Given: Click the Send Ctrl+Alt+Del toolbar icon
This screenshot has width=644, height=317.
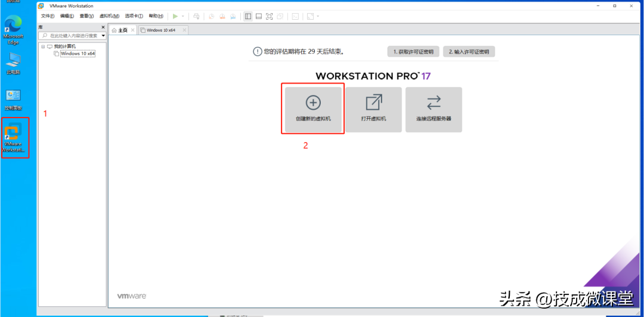Looking at the screenshot, I should [196, 17].
